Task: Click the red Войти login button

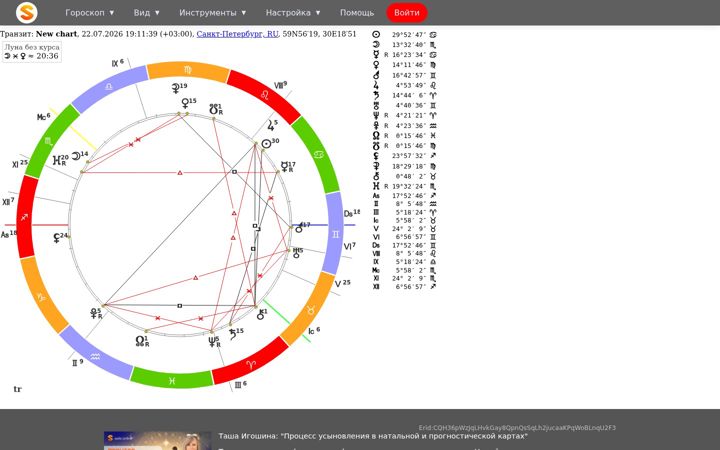Action: [407, 12]
